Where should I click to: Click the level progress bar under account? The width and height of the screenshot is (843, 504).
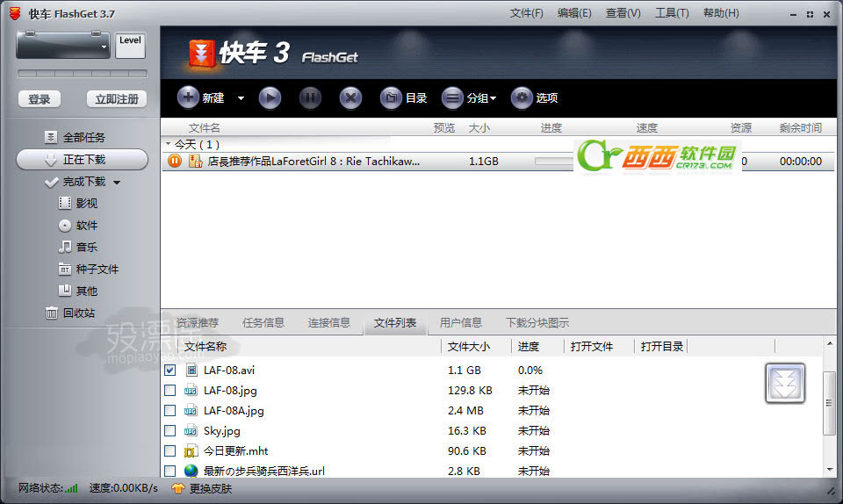pos(83,74)
